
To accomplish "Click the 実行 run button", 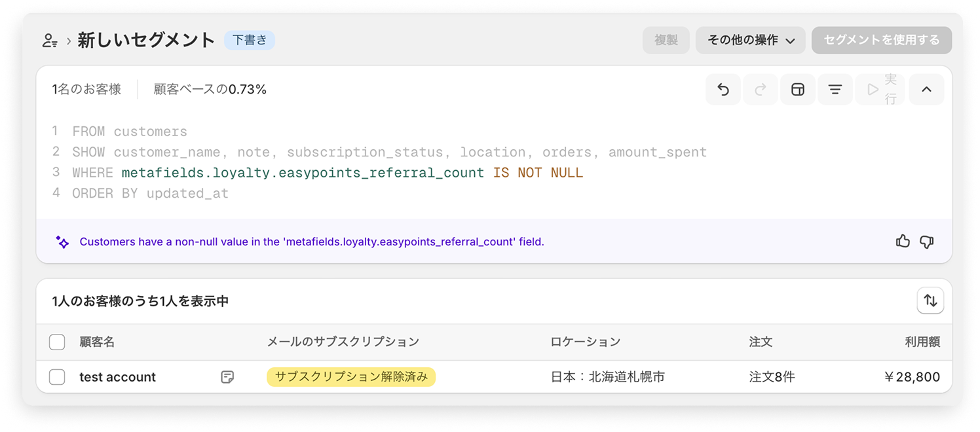I will point(880,90).
